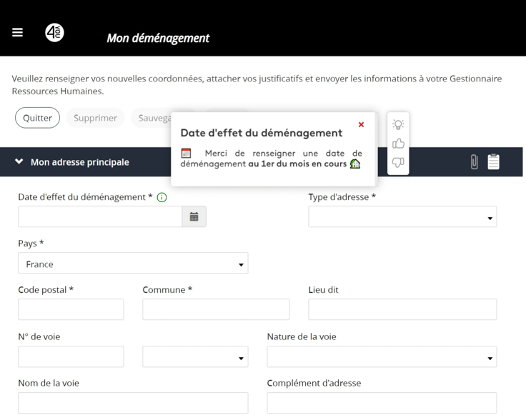Open the dropdown next to N° de voie
Image resolution: width=526 pixels, height=420 pixels.
(x=195, y=356)
